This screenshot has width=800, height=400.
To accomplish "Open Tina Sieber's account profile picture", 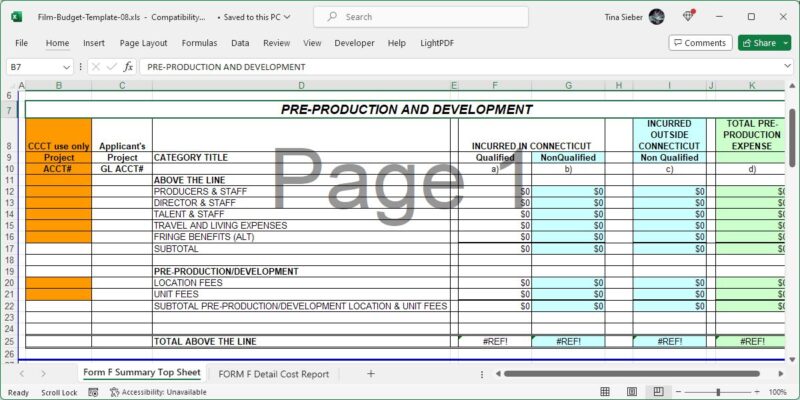I will tap(656, 17).
